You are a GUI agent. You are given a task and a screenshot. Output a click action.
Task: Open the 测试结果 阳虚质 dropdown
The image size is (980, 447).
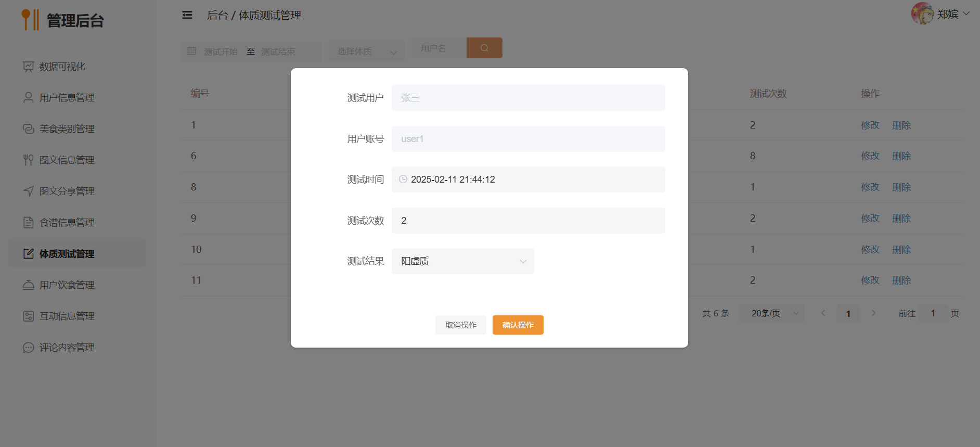[x=463, y=261]
